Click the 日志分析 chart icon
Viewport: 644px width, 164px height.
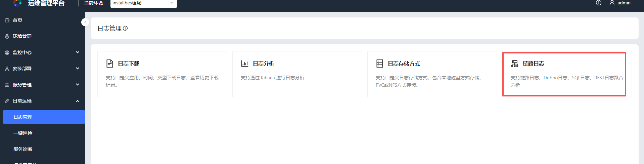coord(245,64)
